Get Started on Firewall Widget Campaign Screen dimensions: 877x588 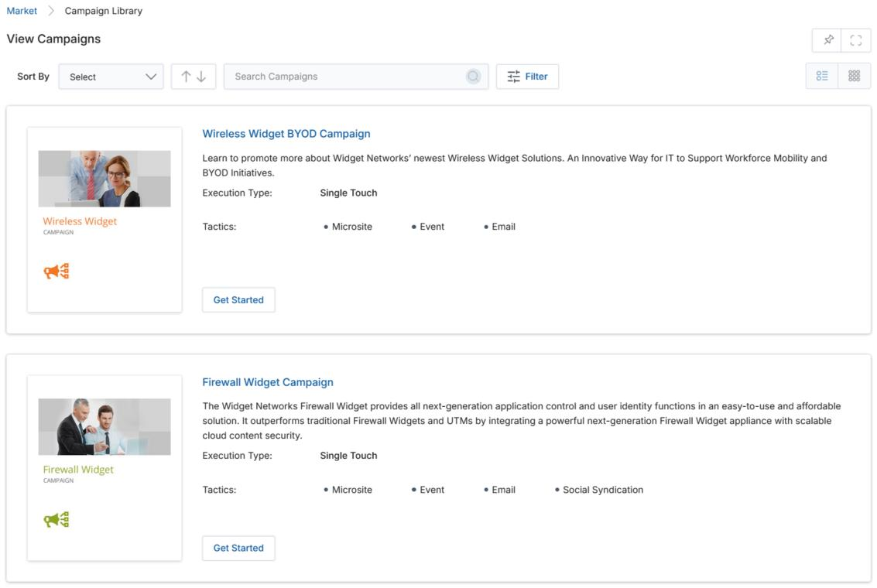pos(238,548)
